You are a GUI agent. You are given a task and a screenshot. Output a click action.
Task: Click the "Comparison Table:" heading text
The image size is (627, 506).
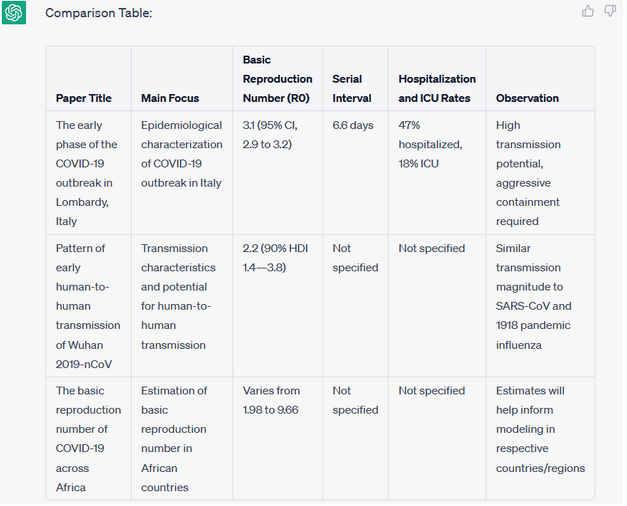pyautogui.click(x=99, y=13)
